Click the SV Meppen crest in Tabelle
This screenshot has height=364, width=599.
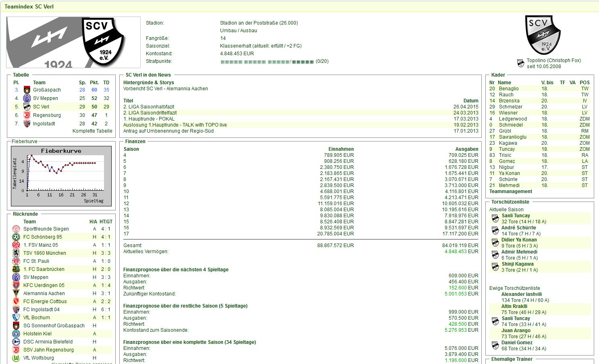[x=27, y=98]
